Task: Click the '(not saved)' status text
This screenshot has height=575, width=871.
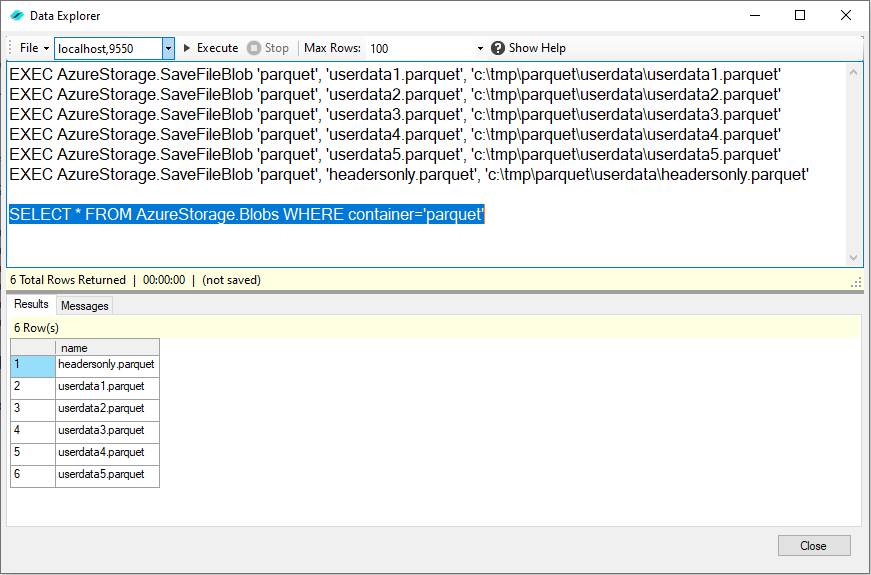Action: (x=232, y=280)
